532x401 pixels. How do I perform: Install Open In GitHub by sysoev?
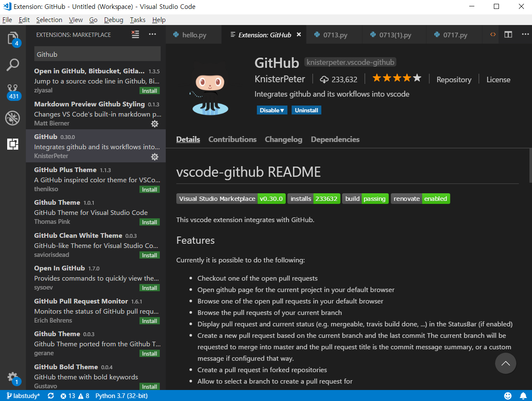150,288
